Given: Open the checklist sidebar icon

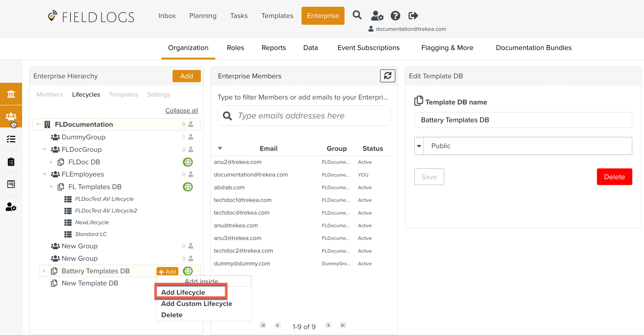Looking at the screenshot, I should click(11, 139).
